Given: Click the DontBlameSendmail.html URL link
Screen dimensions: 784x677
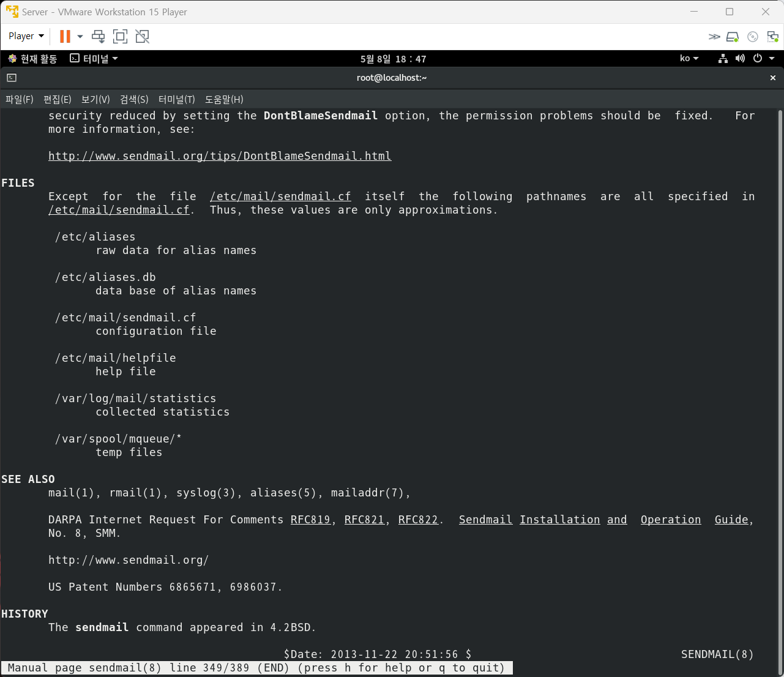Looking at the screenshot, I should click(x=220, y=156).
